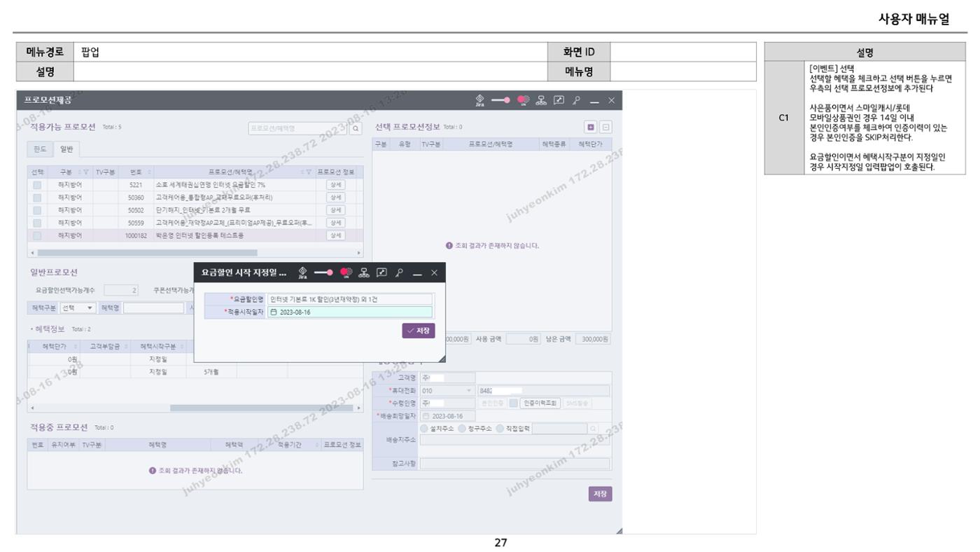Click the 프로모션/혜택명 search input field
The image size is (980, 552).
tap(297, 128)
